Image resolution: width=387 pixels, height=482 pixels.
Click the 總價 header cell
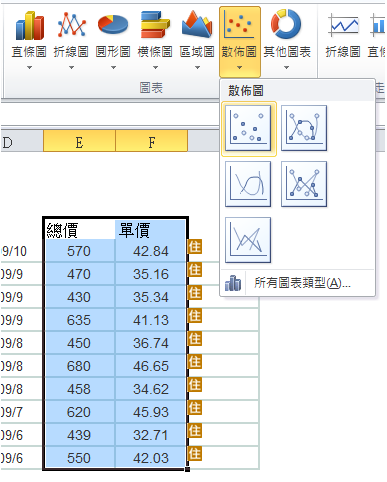point(79,230)
